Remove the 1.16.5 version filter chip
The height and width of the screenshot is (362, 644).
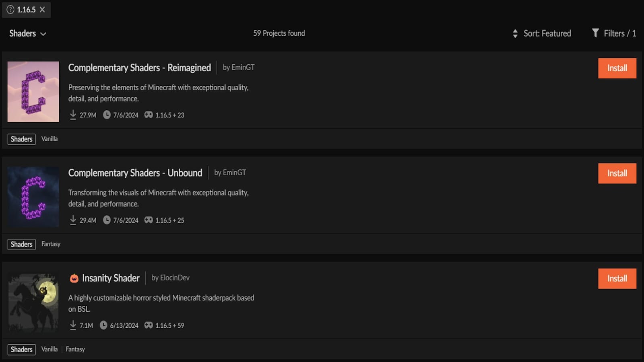point(42,10)
